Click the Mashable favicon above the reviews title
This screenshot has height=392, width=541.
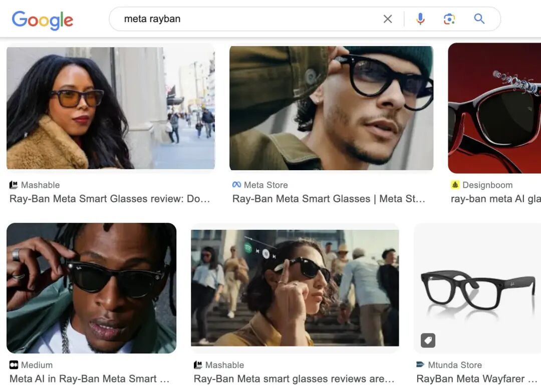point(198,365)
